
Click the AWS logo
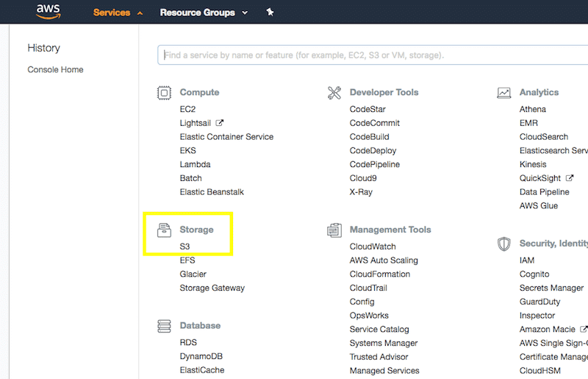[48, 12]
